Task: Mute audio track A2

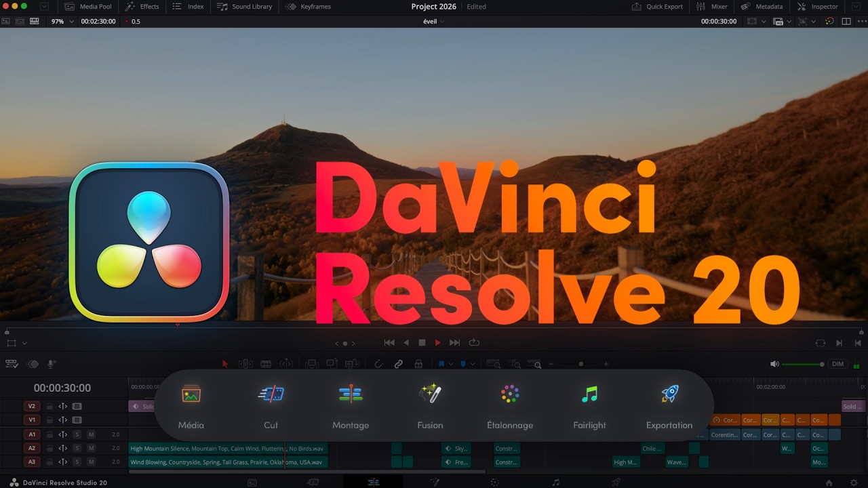Action: (91, 448)
